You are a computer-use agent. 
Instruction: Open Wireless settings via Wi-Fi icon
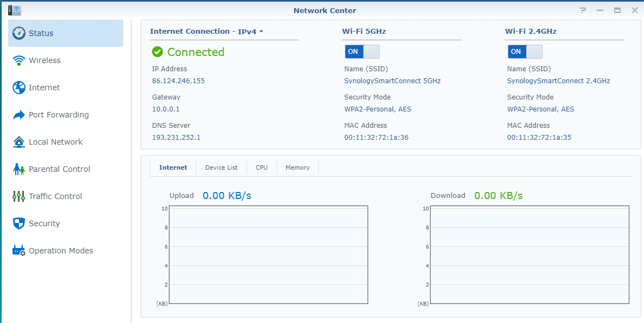pos(19,60)
